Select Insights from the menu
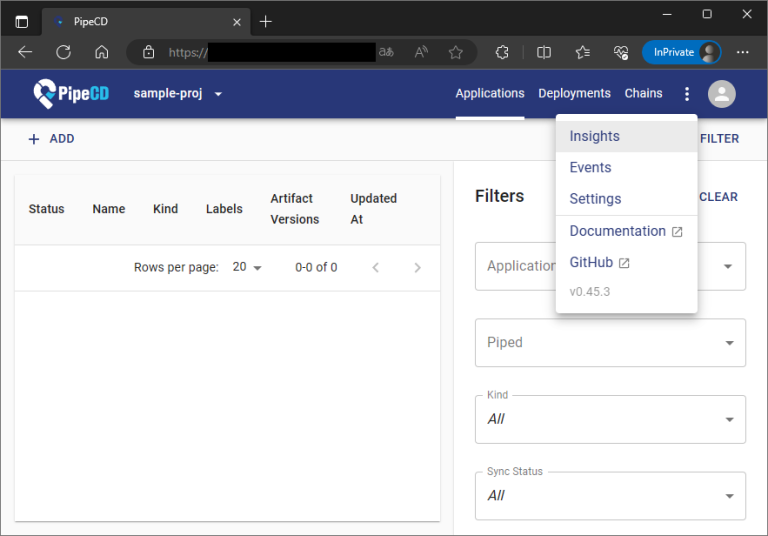The image size is (768, 536). 595,136
